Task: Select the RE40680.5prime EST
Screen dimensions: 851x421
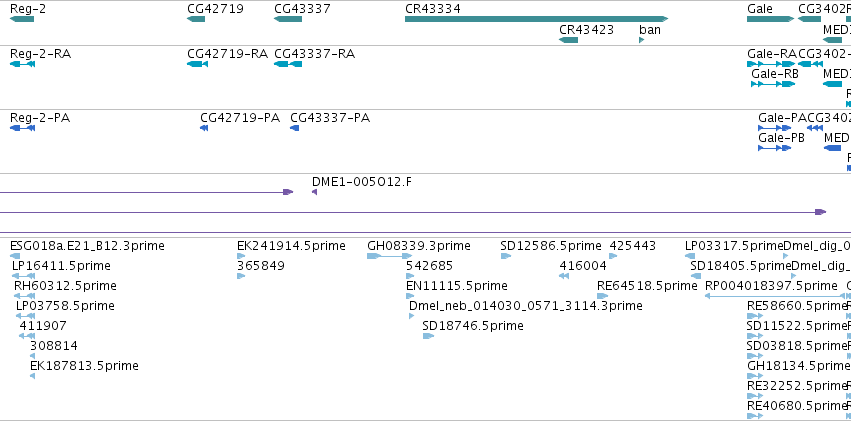Action: [x=755, y=416]
